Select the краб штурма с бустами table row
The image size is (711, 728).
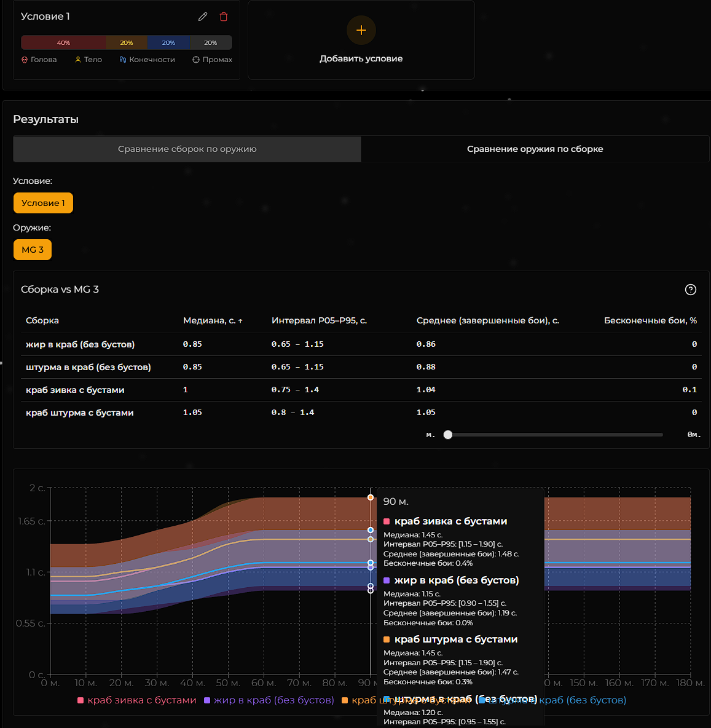point(80,413)
